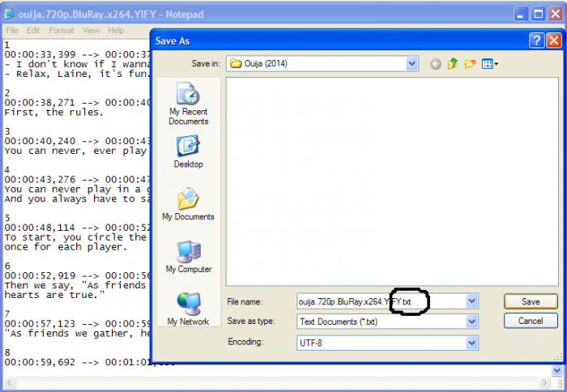Open the Encoding dropdown
This screenshot has width=567, height=392.
click(471, 343)
